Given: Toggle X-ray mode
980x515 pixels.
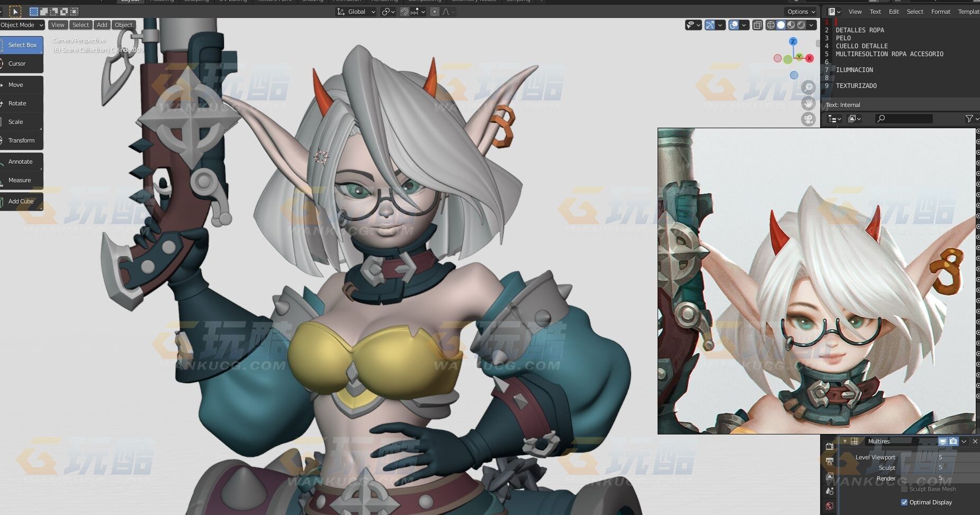Looking at the screenshot, I should tap(758, 25).
